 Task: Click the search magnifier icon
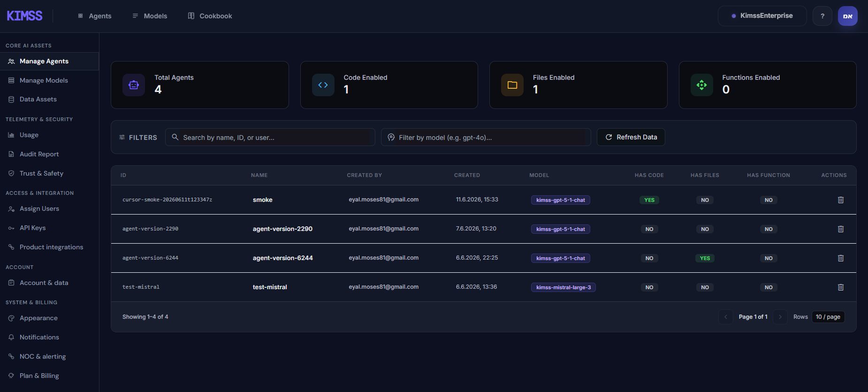click(175, 137)
